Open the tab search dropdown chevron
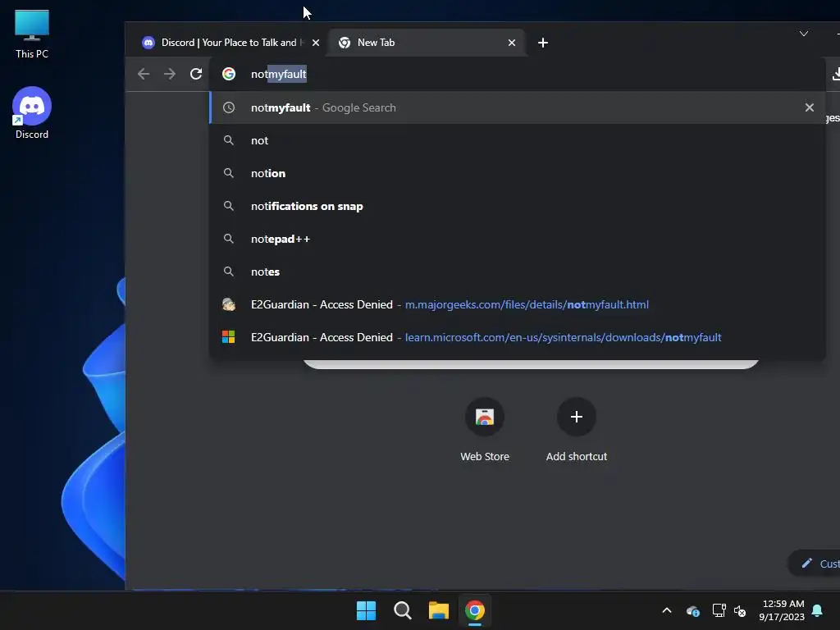Image resolution: width=840 pixels, height=630 pixels. pyautogui.click(x=804, y=34)
